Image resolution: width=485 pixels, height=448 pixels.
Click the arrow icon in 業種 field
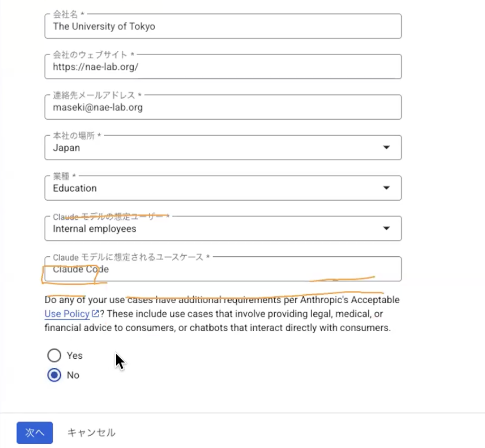(x=386, y=188)
